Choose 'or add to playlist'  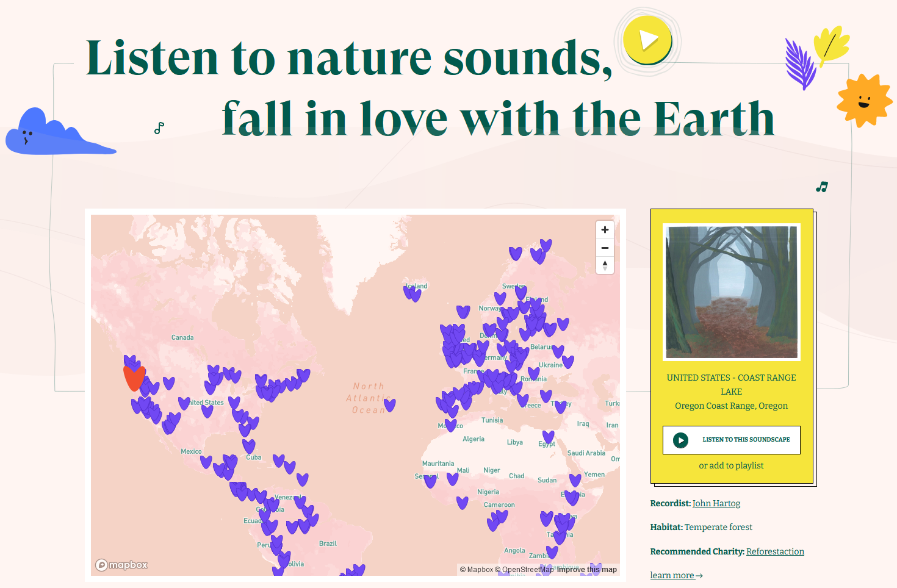(x=732, y=465)
